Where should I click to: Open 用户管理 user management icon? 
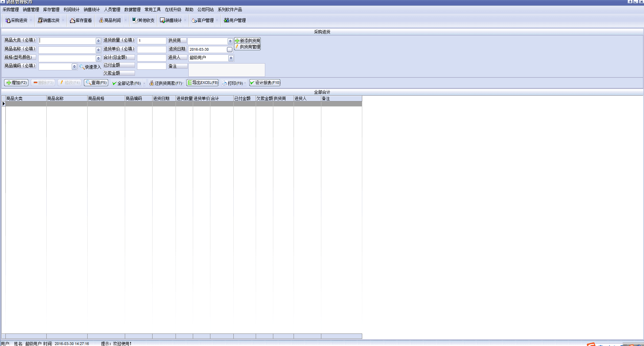click(226, 20)
